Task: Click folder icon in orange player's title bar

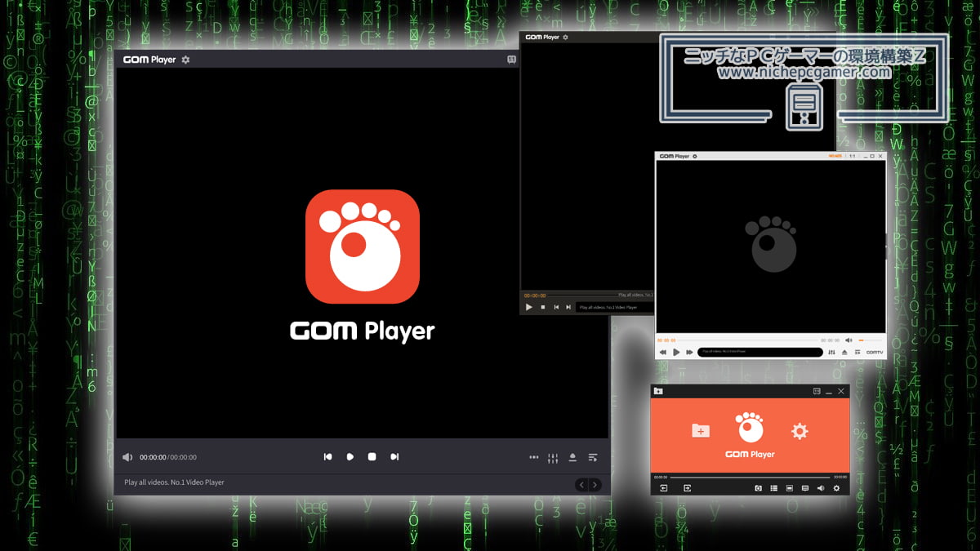Action: (658, 392)
